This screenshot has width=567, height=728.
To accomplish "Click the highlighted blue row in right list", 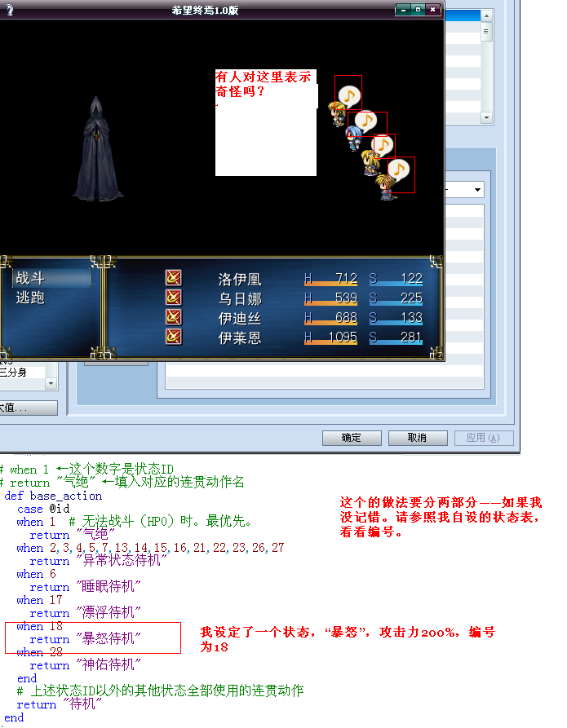I will (x=463, y=15).
